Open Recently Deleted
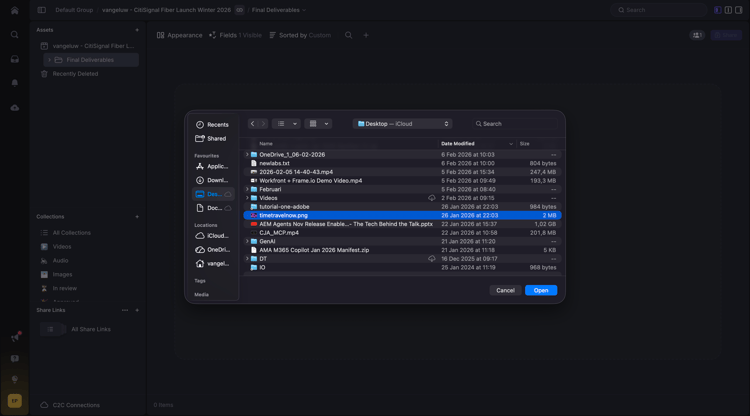750x416 pixels. click(75, 74)
